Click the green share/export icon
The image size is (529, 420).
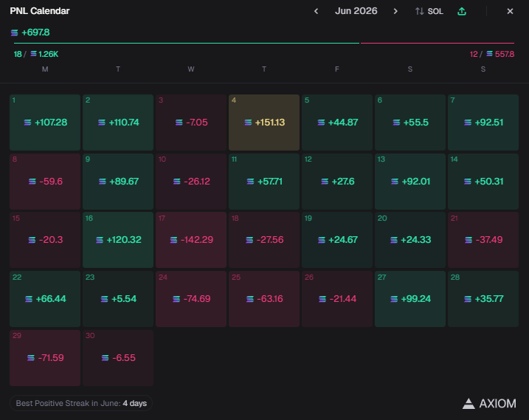462,11
